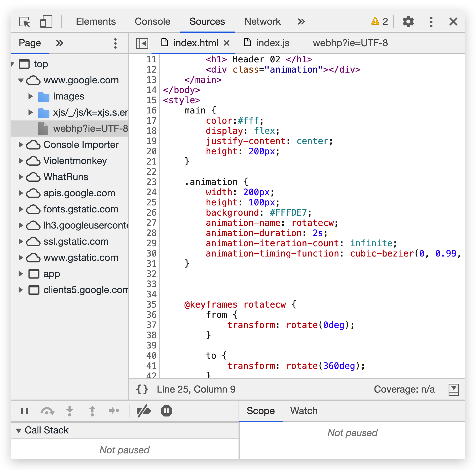Collapse the Call Stack section

[x=19, y=430]
